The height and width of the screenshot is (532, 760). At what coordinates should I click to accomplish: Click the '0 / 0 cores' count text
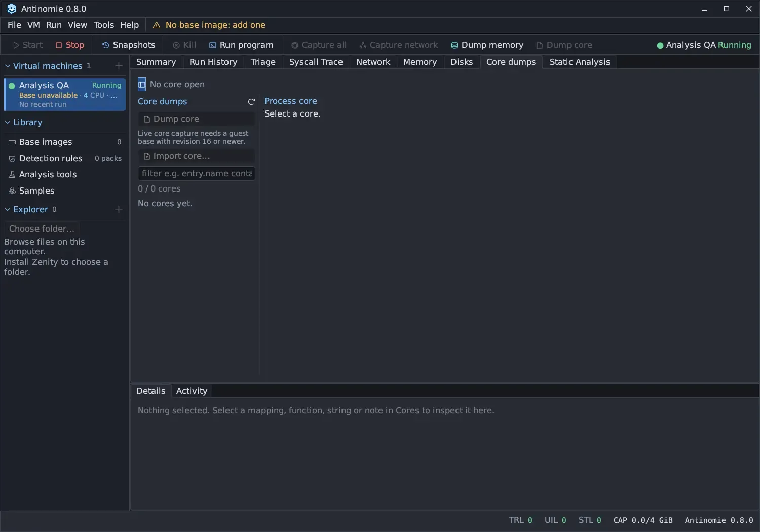159,188
